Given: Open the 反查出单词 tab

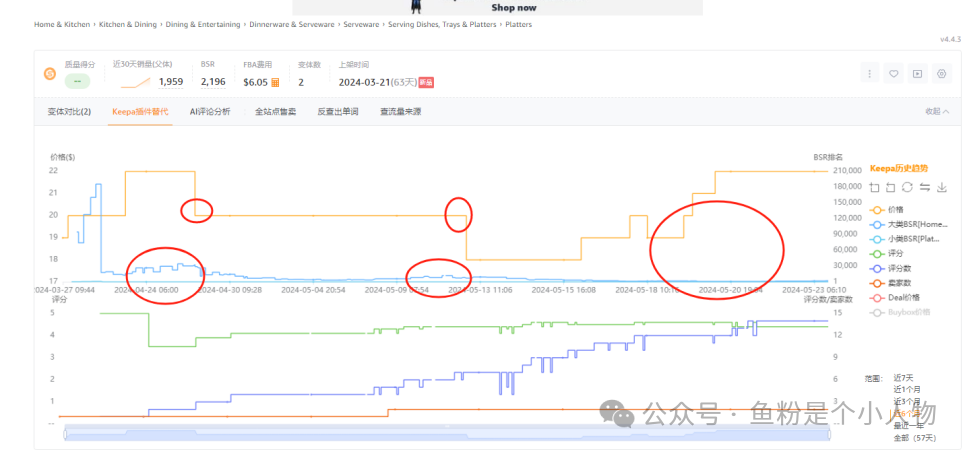Looking at the screenshot, I should (x=338, y=112).
